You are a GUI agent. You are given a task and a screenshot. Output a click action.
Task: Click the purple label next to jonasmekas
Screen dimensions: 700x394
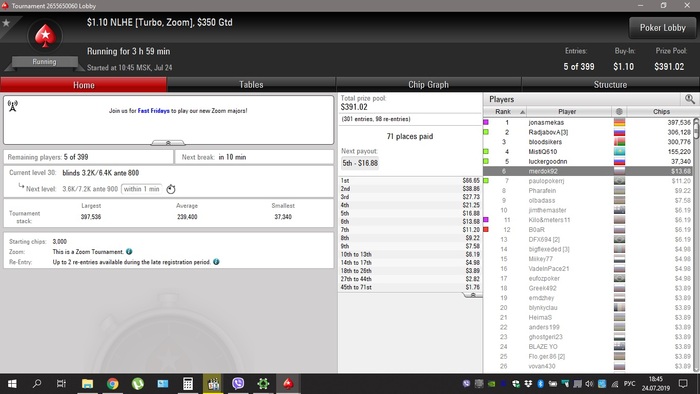[x=486, y=122]
